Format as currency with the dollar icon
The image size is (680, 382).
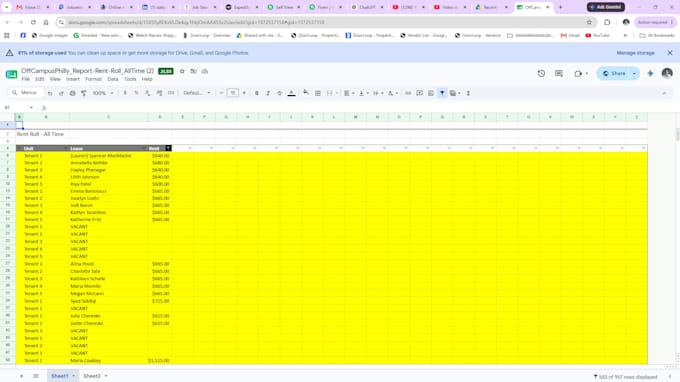pyautogui.click(x=125, y=93)
